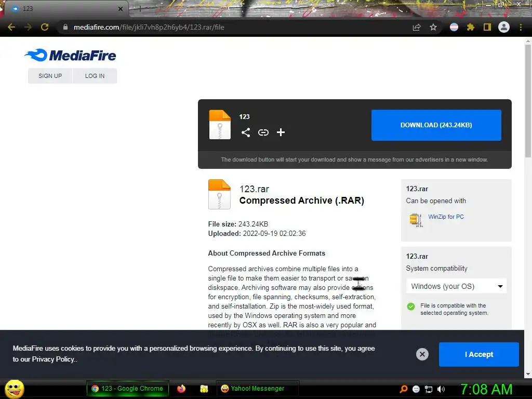Dismiss cookie banner with X button
Screen dimensions: 532x399
pyautogui.click(x=422, y=354)
